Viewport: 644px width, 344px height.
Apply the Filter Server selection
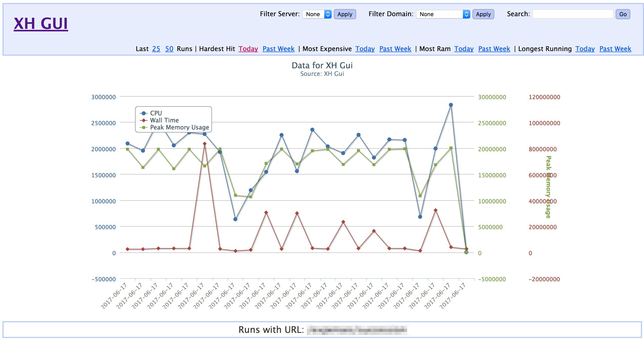pos(345,14)
